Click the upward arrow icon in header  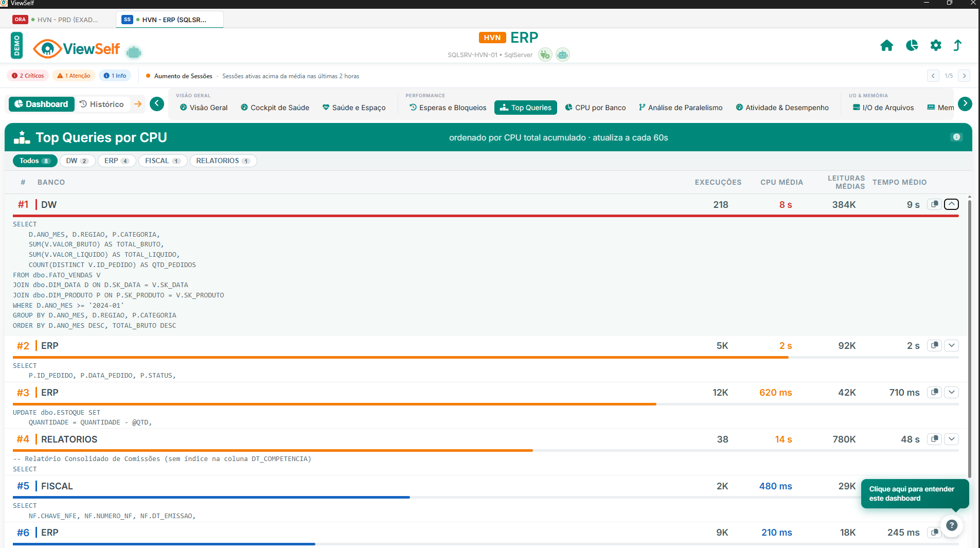[957, 45]
